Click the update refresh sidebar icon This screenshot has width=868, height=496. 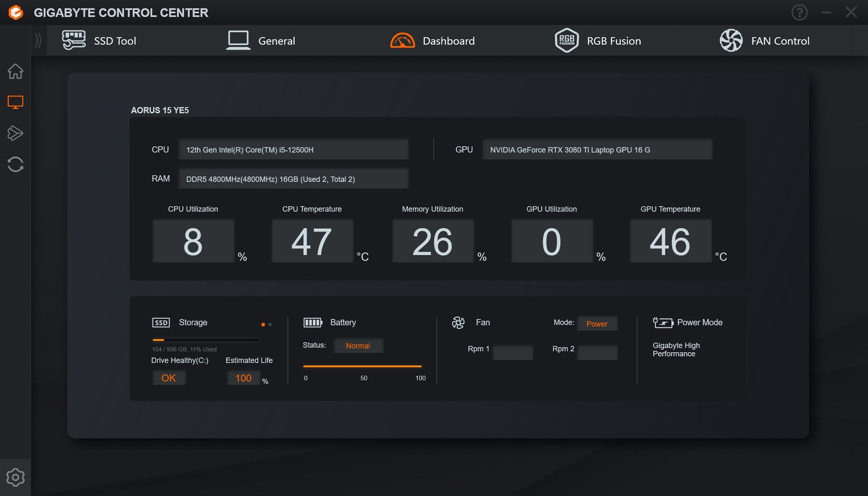pyautogui.click(x=15, y=164)
